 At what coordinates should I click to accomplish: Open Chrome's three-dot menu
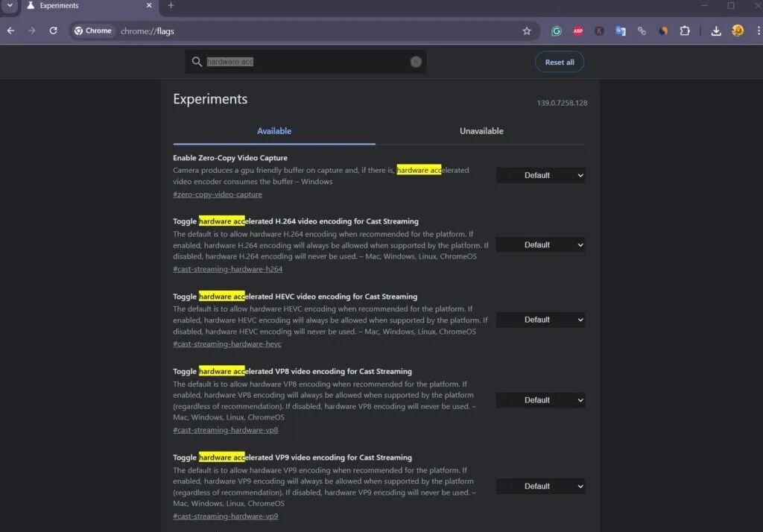click(x=758, y=31)
